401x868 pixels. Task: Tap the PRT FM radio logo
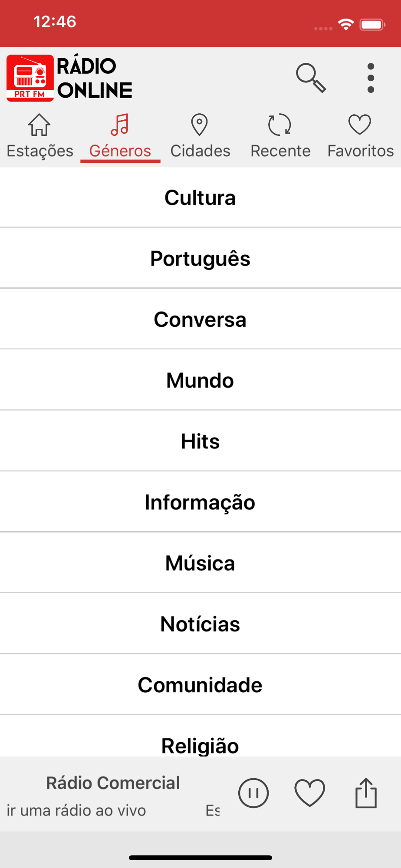30,78
